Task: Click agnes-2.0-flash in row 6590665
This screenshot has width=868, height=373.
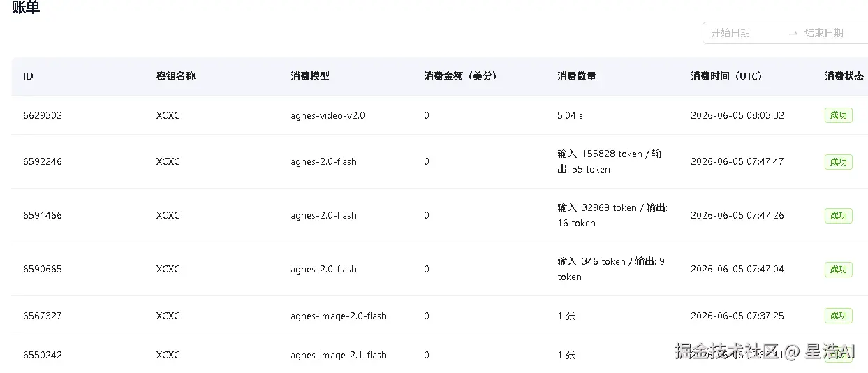Action: point(323,269)
